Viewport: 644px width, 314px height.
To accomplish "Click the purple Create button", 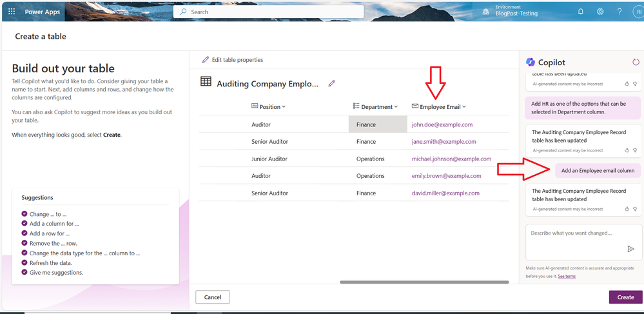I will 625,297.
